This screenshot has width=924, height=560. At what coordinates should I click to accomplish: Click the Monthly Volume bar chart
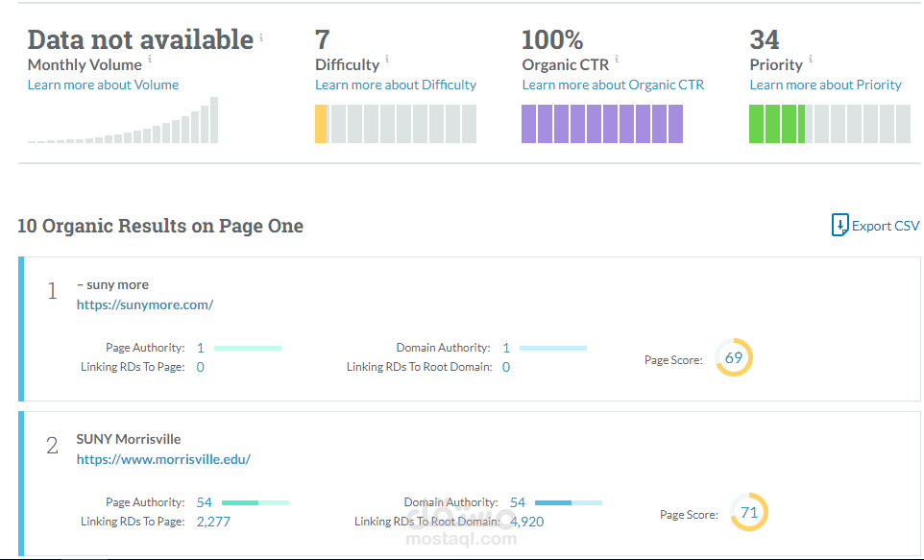coord(123,120)
